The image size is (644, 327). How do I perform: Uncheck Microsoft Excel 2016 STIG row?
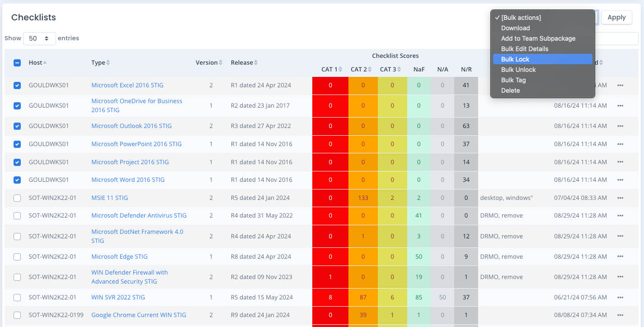click(x=17, y=85)
